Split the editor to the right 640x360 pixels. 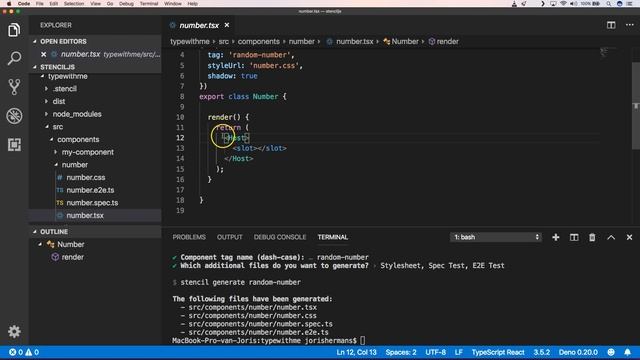tap(611, 25)
